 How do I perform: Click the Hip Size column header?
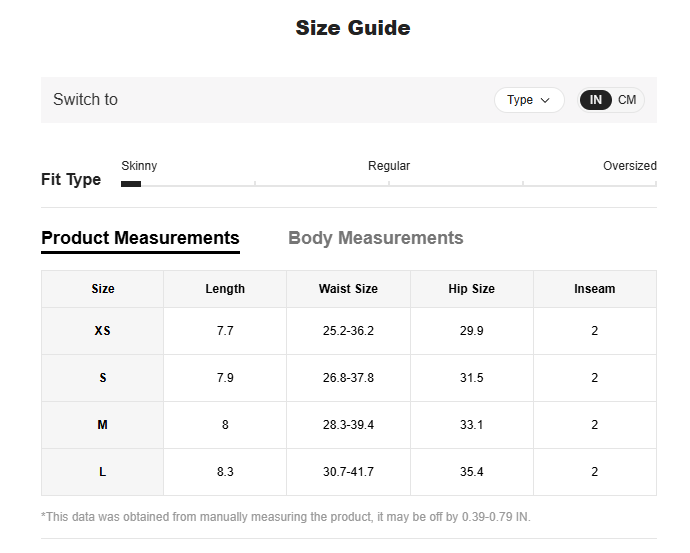pyautogui.click(x=471, y=289)
